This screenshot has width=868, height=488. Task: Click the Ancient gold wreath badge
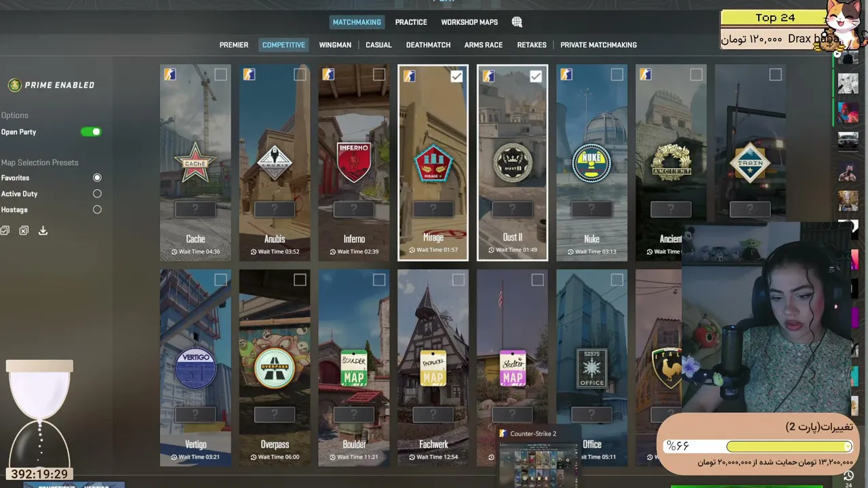tap(671, 163)
